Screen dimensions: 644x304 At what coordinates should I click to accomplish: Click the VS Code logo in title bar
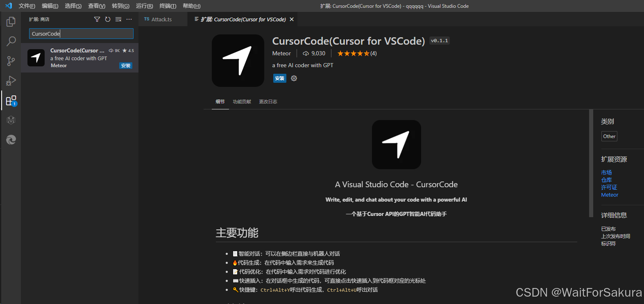tap(9, 6)
